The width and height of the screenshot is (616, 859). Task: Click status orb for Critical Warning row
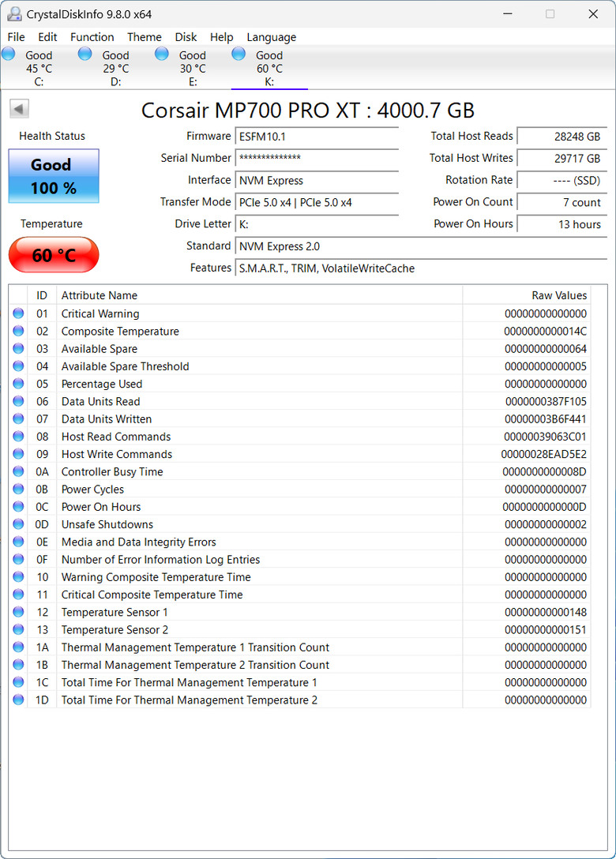[19, 313]
